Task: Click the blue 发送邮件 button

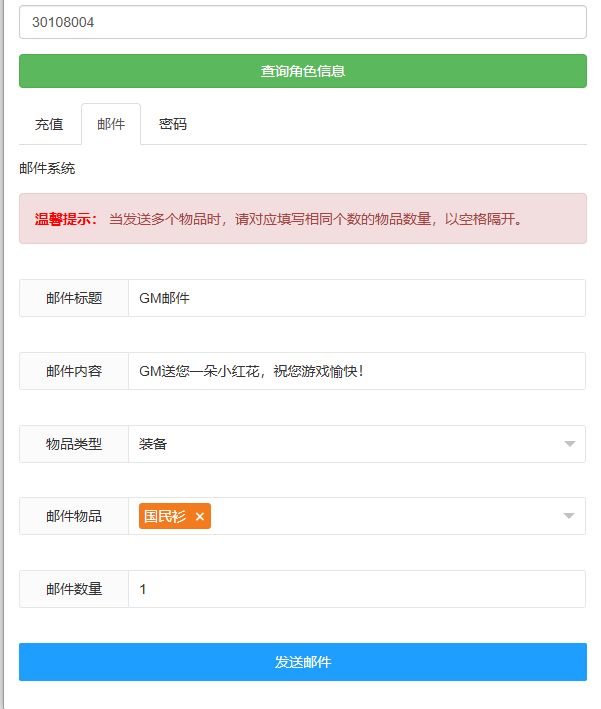Action: tap(302, 662)
